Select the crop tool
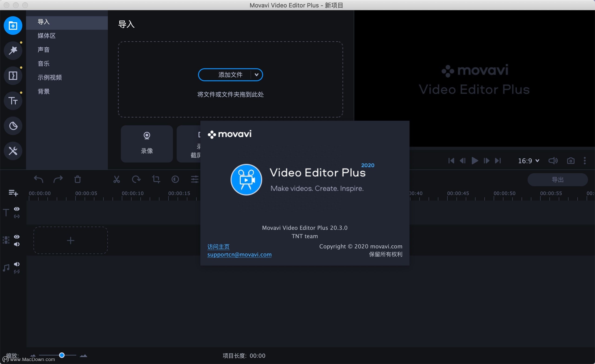595x364 pixels. (x=156, y=179)
